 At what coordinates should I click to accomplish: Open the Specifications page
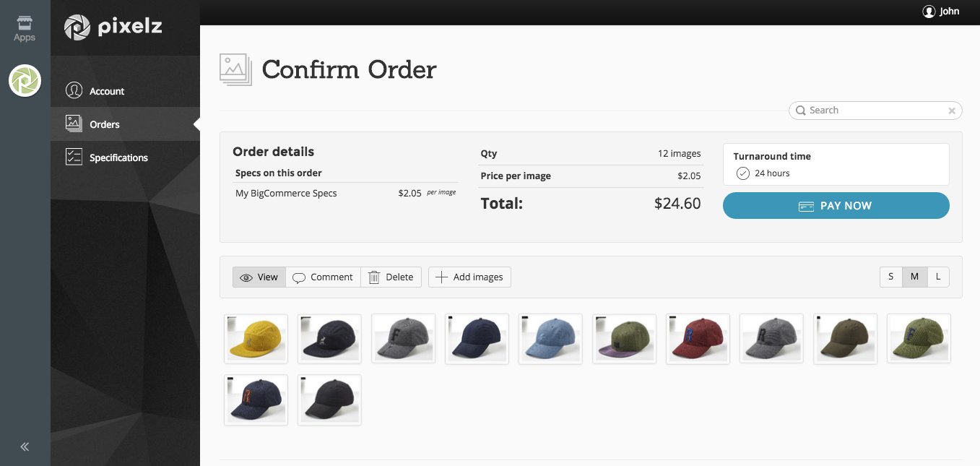(x=118, y=158)
